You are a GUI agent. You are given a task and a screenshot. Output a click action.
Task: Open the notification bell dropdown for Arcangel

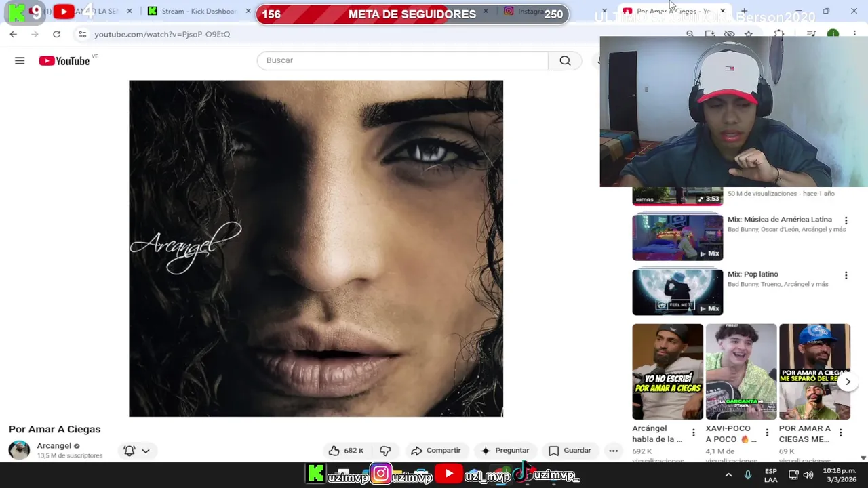[136, 451]
